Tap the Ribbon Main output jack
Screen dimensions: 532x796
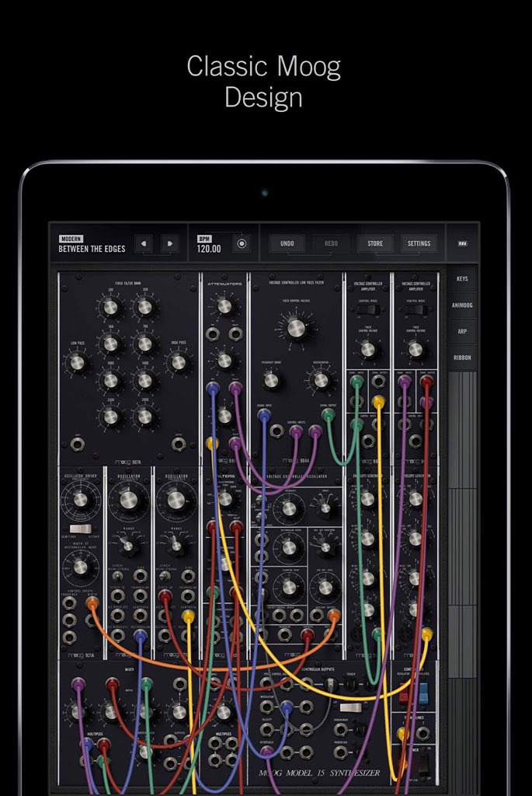(x=341, y=730)
